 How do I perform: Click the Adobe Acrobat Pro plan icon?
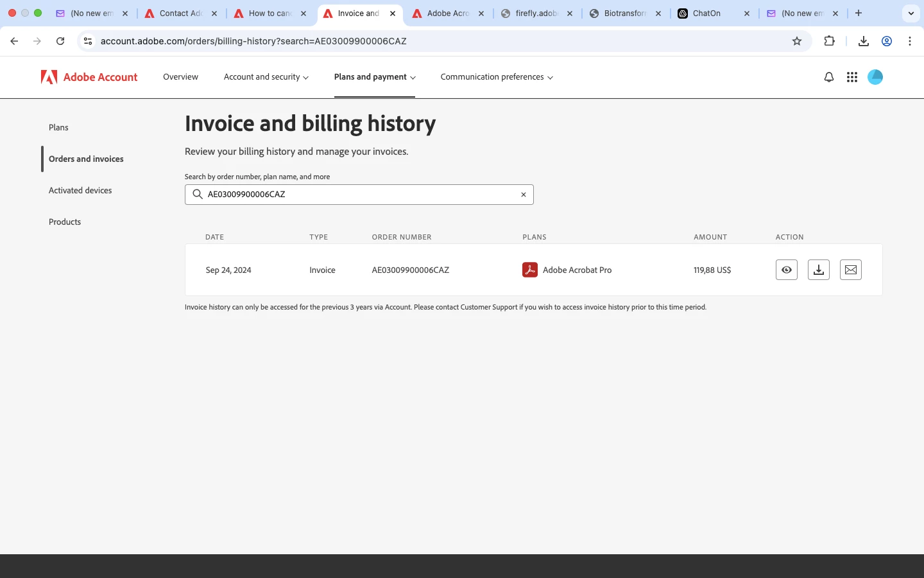529,270
